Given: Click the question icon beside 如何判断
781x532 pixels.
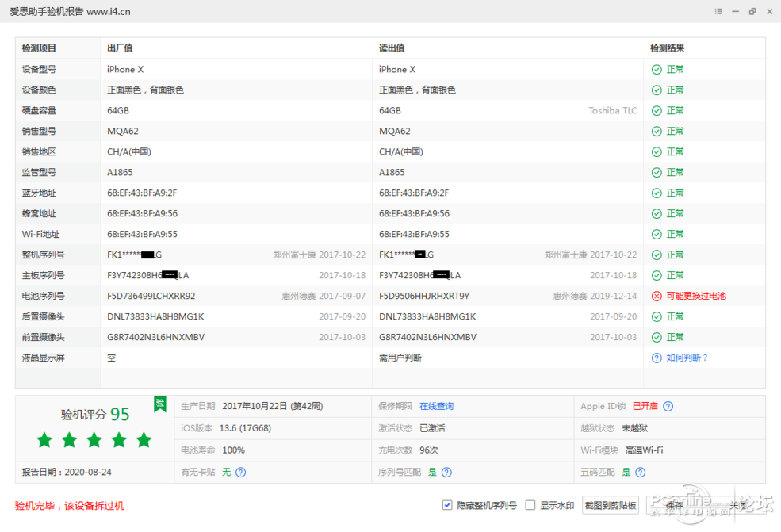Looking at the screenshot, I should [x=657, y=358].
